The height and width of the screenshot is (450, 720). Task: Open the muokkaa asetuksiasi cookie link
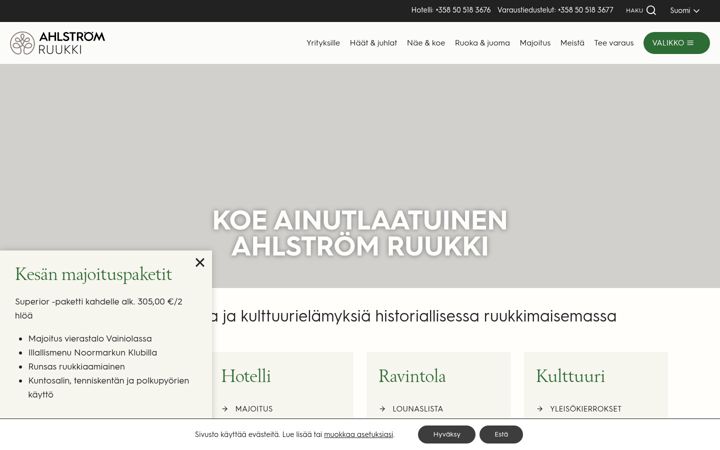359,434
